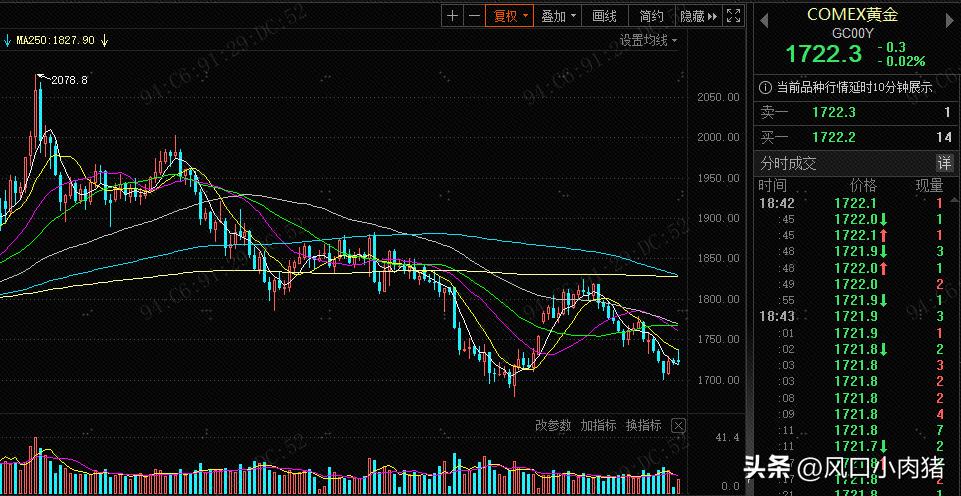Click the 时间 column header
961x496 pixels.
(772, 185)
